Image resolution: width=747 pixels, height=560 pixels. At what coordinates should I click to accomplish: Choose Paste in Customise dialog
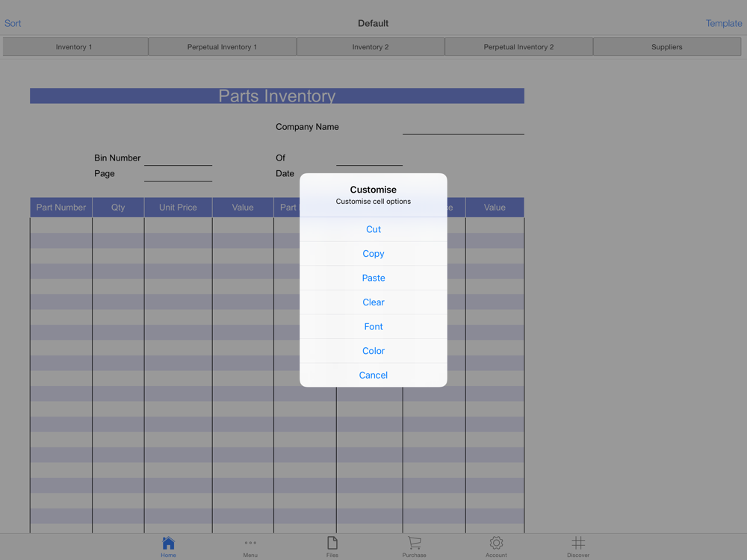click(373, 278)
